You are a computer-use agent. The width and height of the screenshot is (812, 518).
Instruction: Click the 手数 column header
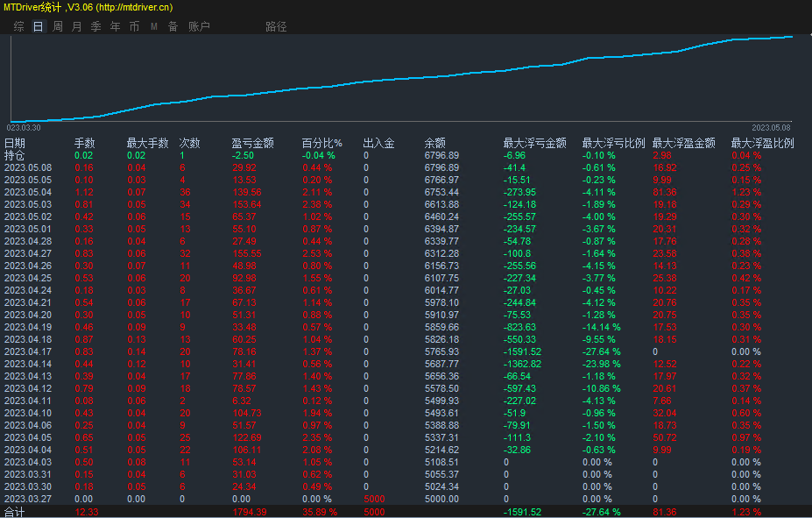[x=84, y=143]
